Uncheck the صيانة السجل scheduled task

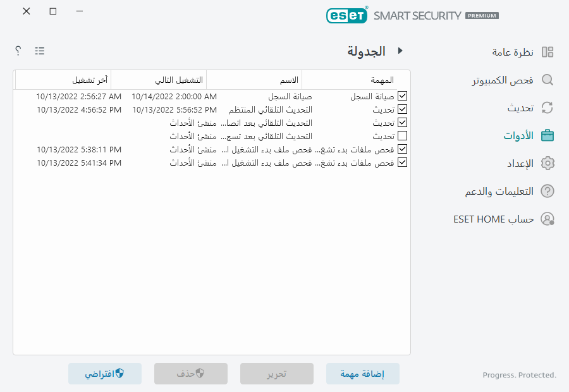click(x=402, y=95)
